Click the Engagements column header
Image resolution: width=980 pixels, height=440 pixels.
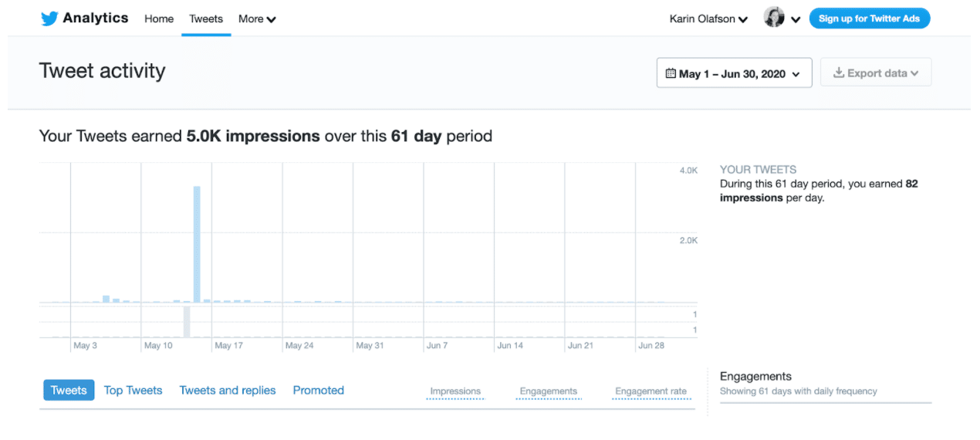pos(549,391)
